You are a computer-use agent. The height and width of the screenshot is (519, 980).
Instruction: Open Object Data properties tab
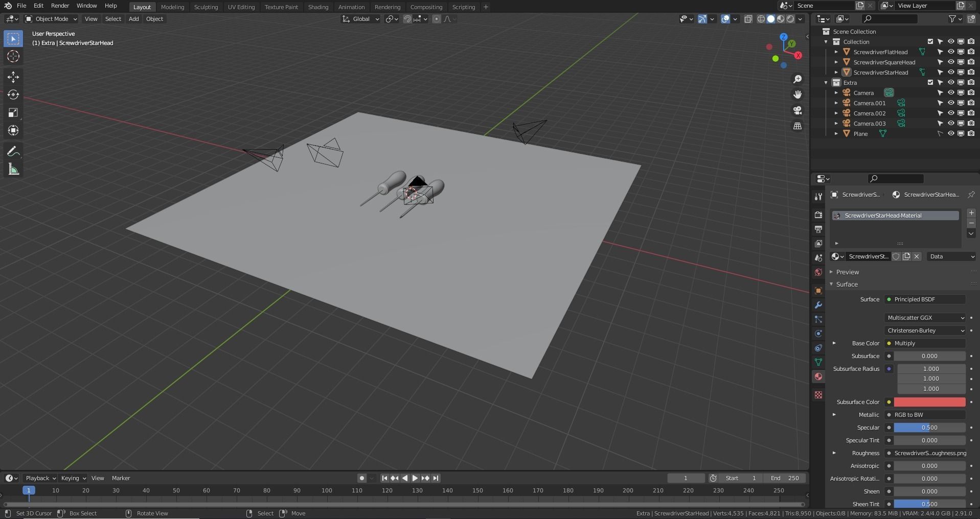coord(818,362)
